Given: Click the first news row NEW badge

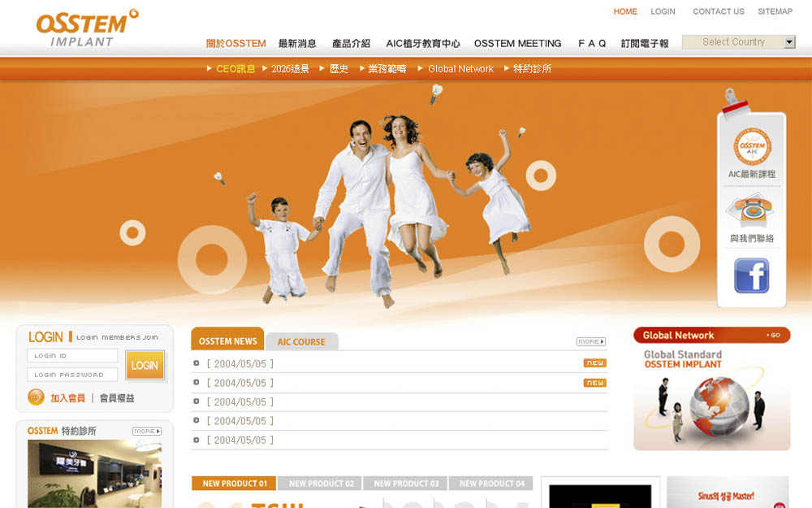Looking at the screenshot, I should (594, 363).
